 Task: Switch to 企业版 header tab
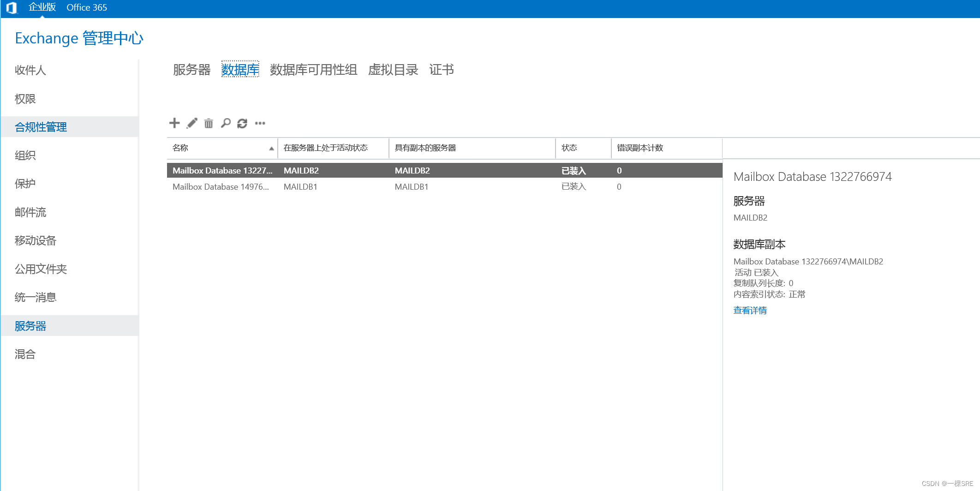[42, 7]
